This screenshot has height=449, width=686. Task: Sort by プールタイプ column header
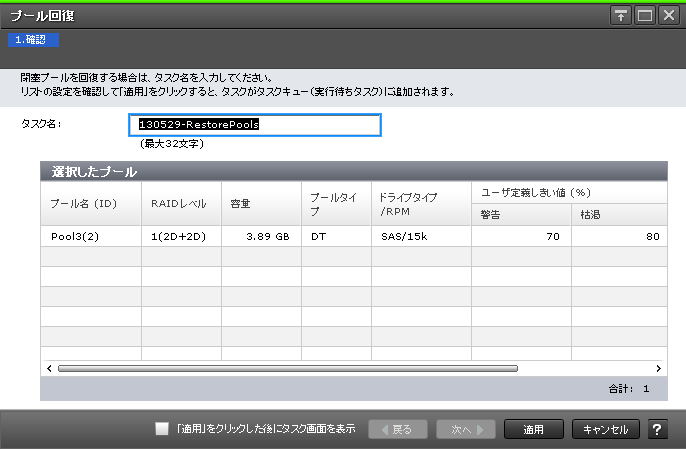[x=336, y=203]
